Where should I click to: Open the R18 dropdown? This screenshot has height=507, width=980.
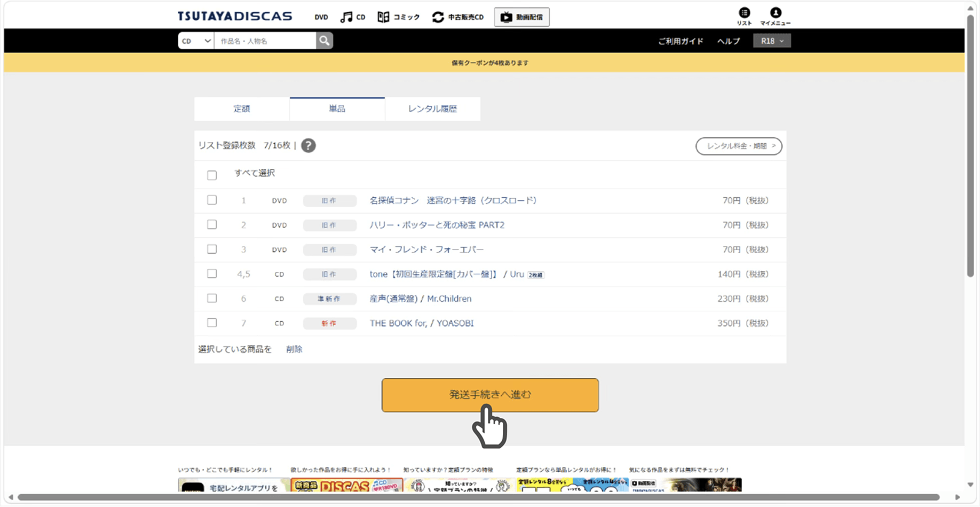[772, 41]
